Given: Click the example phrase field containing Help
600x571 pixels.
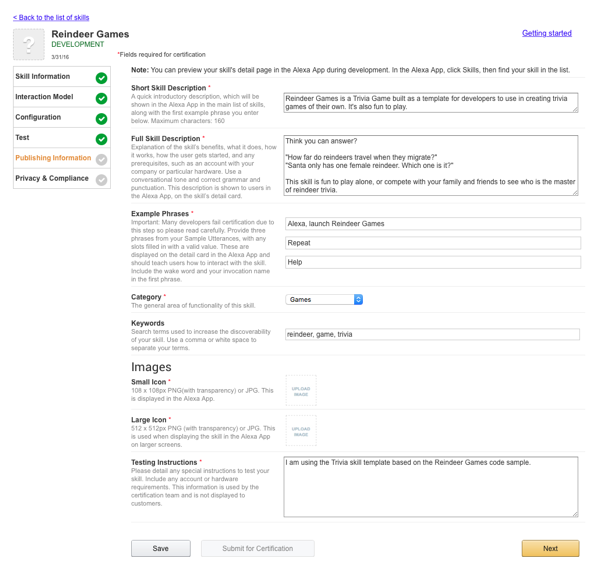Looking at the screenshot, I should coord(433,262).
